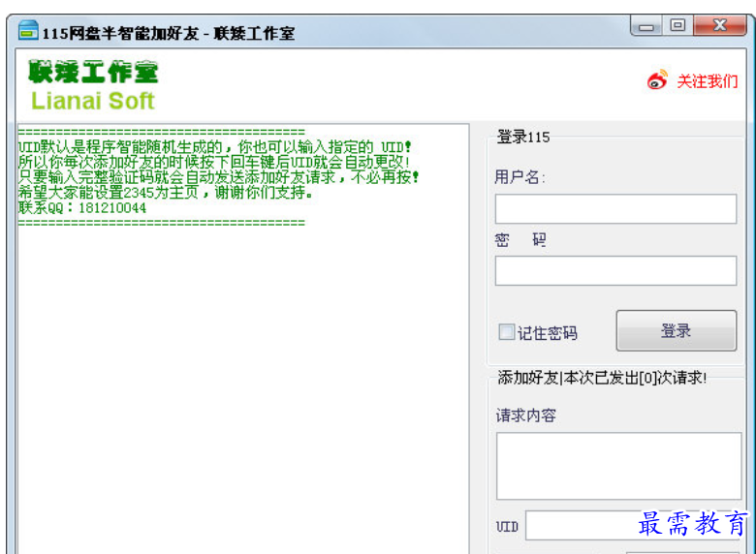Focus the 密码 input field

615,271
